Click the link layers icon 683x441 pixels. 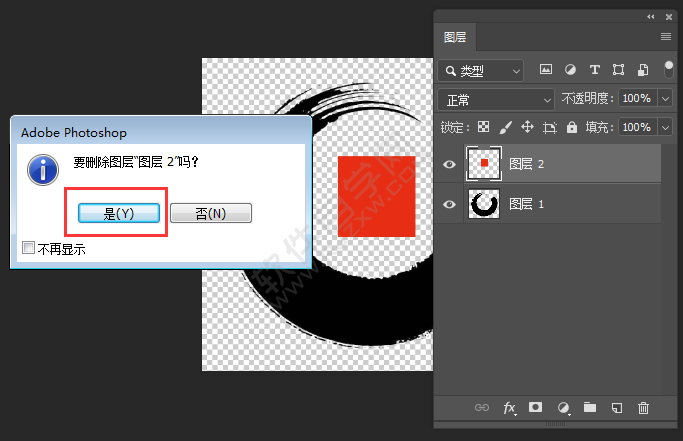coord(482,408)
